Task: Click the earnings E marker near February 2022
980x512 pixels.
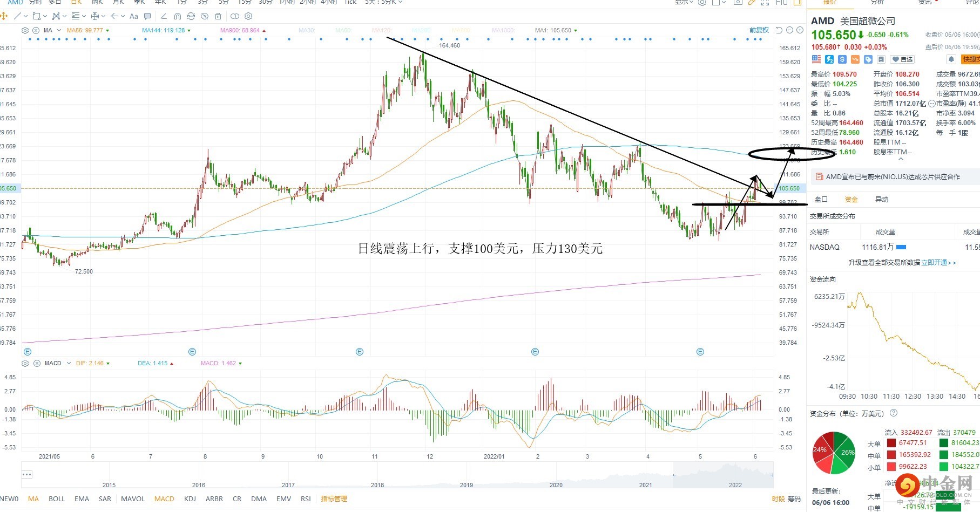Action: pyautogui.click(x=535, y=352)
